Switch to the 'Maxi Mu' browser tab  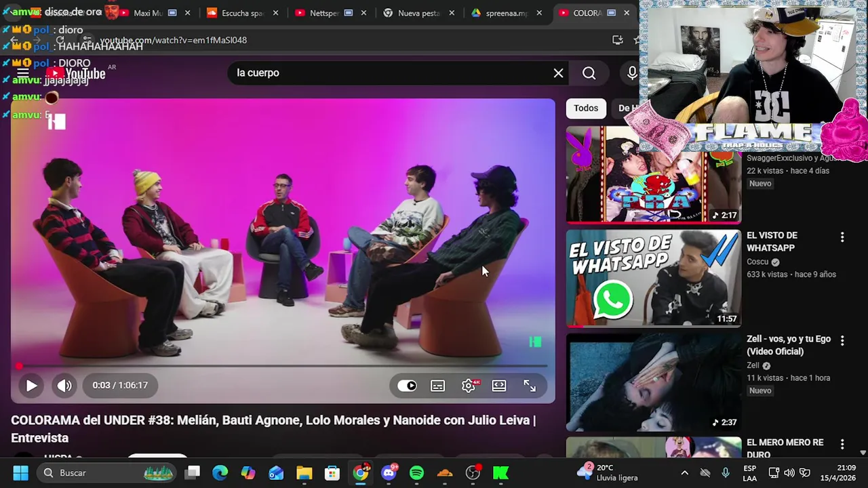point(149,13)
